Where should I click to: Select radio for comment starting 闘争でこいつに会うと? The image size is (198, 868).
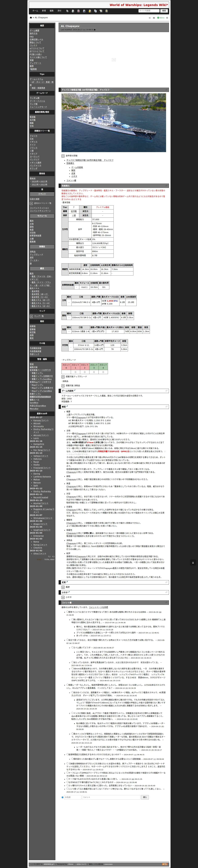(67, 612)
